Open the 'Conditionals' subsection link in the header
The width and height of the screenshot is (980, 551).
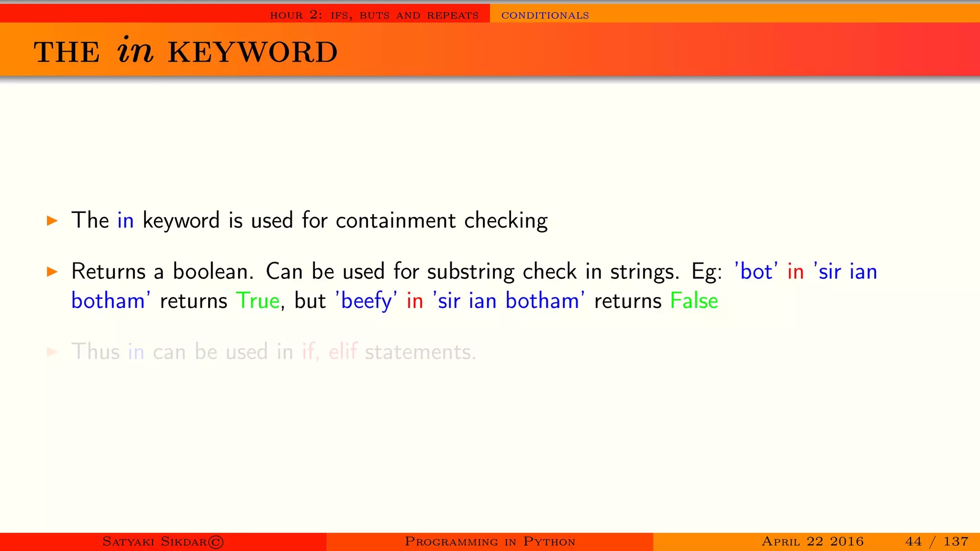545,15
